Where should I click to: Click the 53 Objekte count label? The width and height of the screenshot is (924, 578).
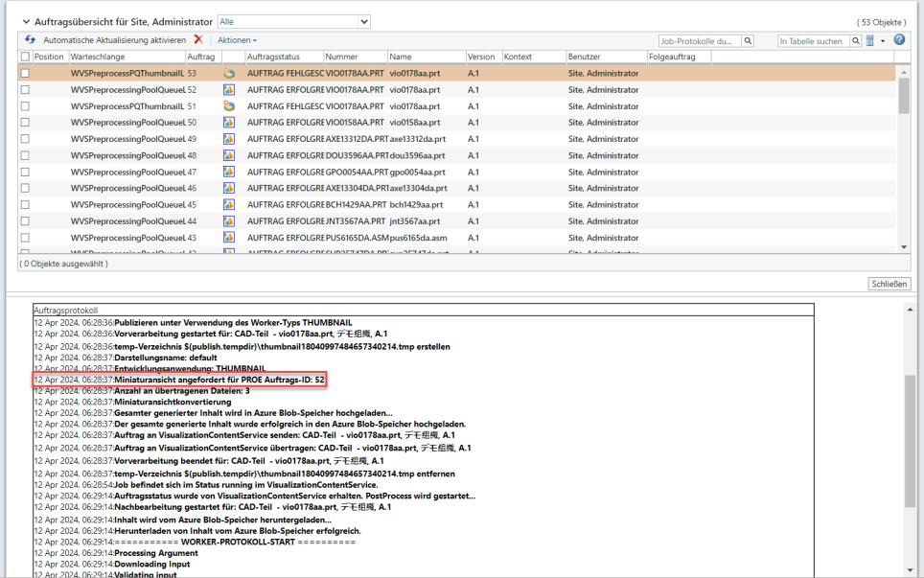click(x=881, y=22)
